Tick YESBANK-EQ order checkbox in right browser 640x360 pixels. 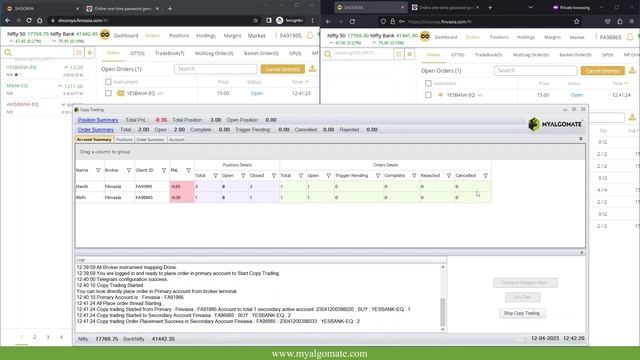428,95
